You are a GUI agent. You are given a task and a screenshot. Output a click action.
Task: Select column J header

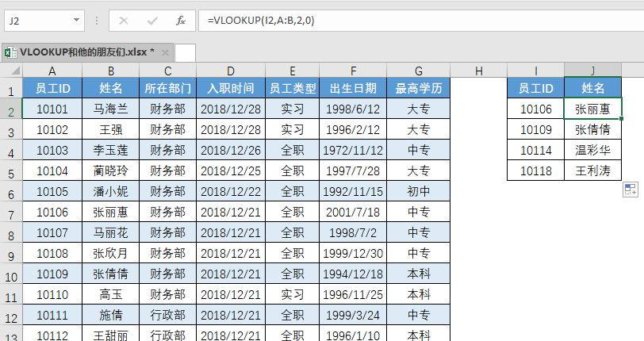tap(593, 71)
